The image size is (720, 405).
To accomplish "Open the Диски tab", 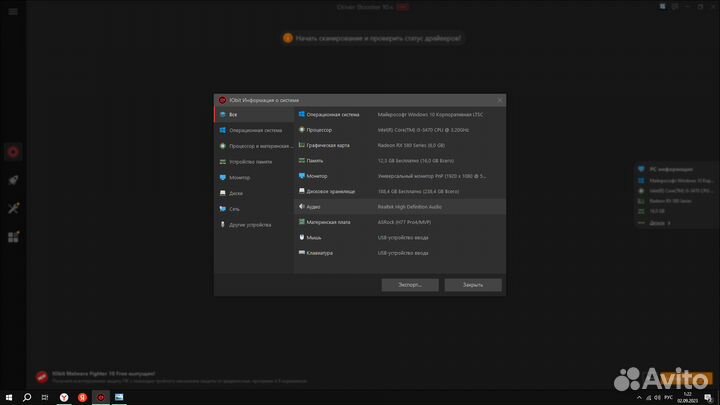I will pyautogui.click(x=254, y=193).
